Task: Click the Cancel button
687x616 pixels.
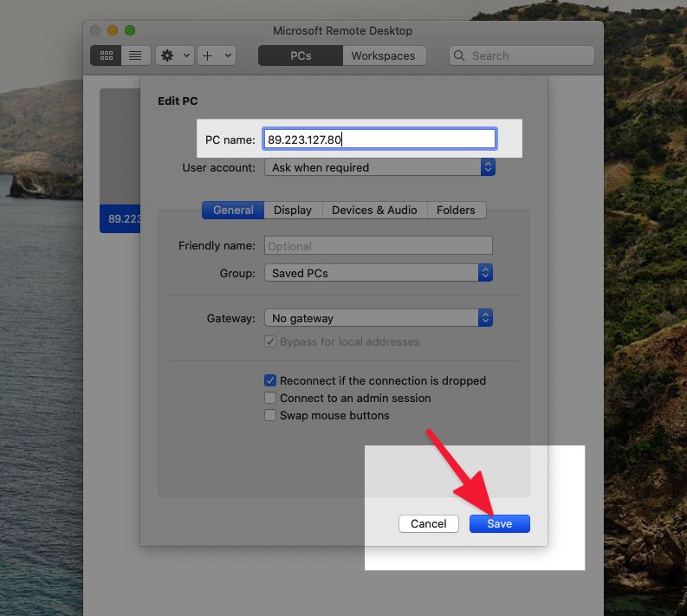Action: click(429, 523)
